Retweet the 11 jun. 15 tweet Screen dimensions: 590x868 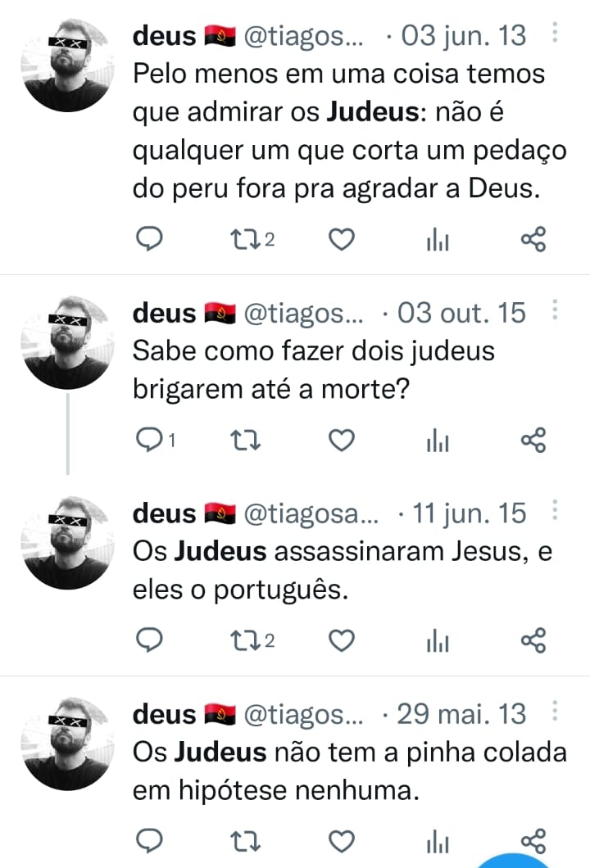252,641
